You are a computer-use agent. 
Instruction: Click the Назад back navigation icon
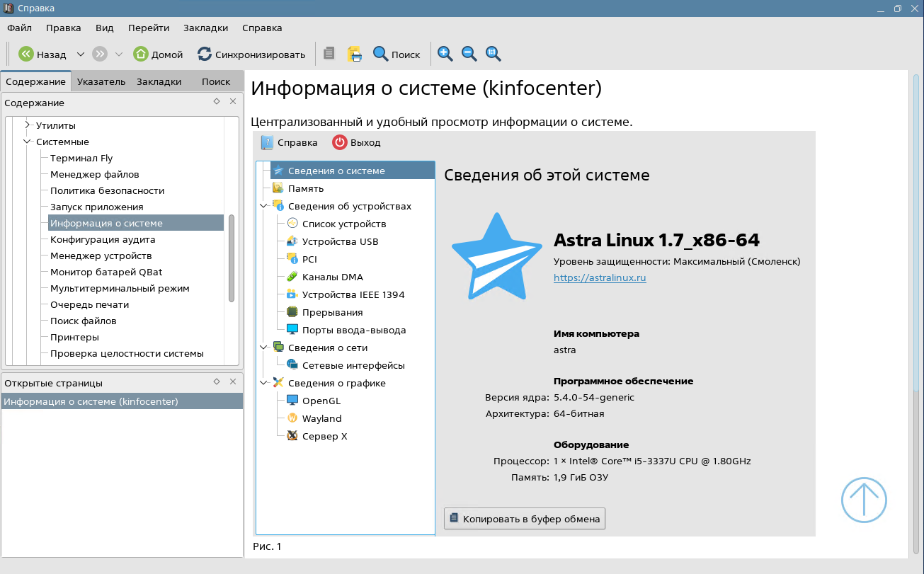(x=26, y=54)
